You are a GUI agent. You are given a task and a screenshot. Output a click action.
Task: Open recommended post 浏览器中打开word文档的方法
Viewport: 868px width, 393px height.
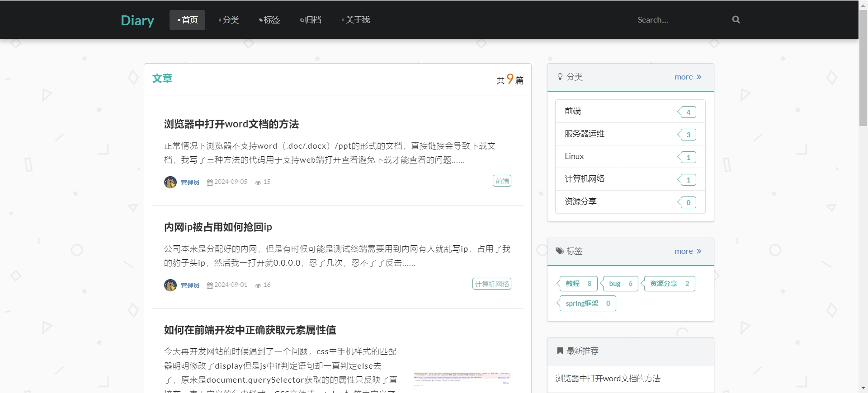(x=608, y=379)
